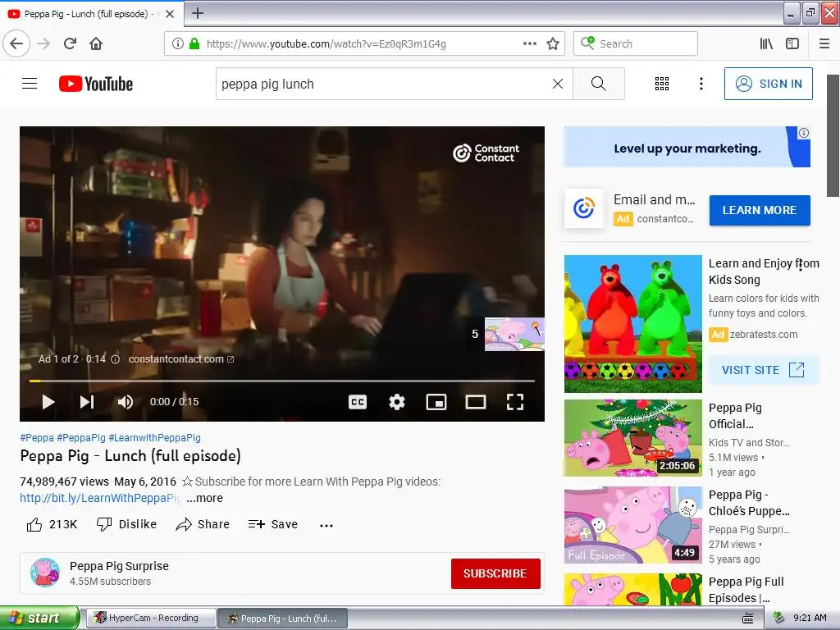The image size is (840, 630).
Task: Mute the video volume
Action: coord(126,402)
